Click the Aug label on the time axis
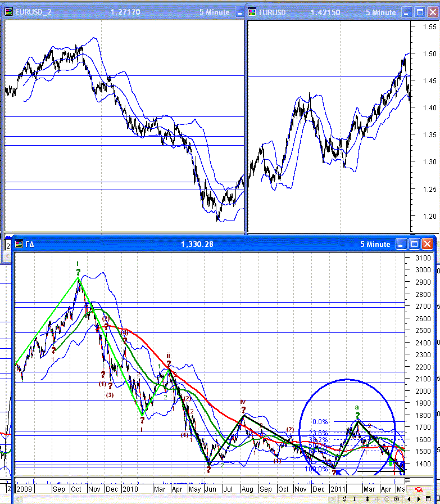This screenshot has width=440, height=504. point(247,489)
